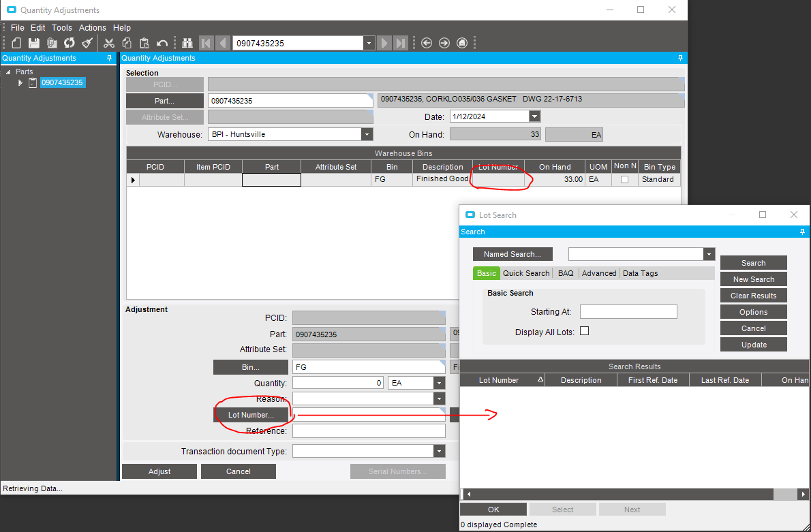Open the Tools menu
The image size is (811, 532).
61,28
